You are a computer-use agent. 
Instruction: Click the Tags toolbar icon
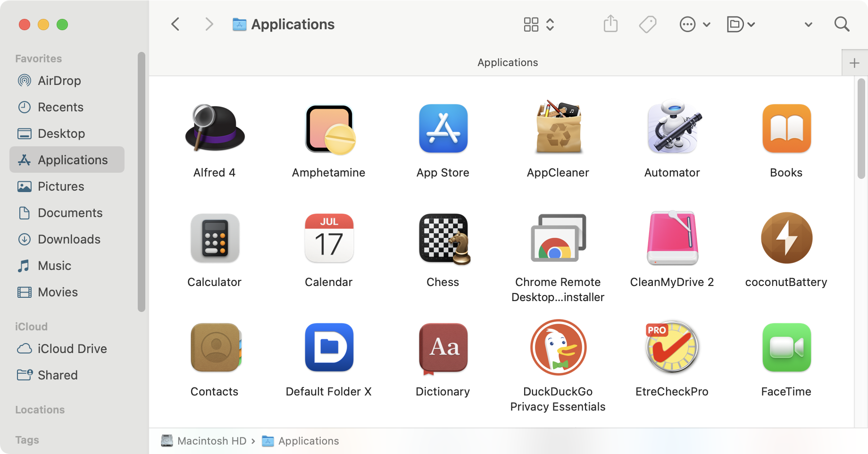point(648,24)
